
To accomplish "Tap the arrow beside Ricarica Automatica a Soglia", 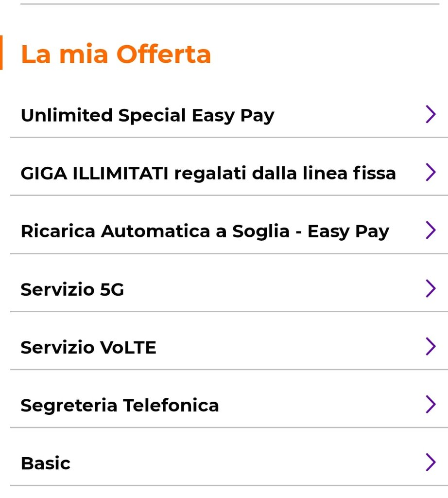I will point(431,230).
